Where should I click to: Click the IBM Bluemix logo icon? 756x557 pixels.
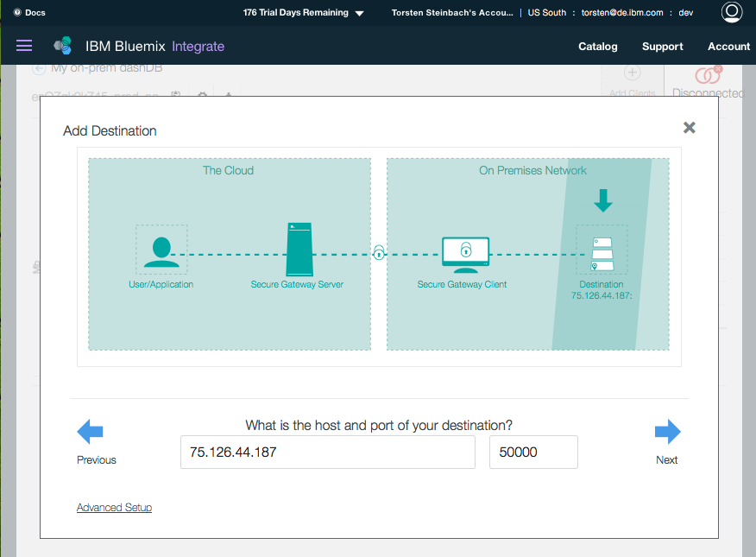[63, 46]
